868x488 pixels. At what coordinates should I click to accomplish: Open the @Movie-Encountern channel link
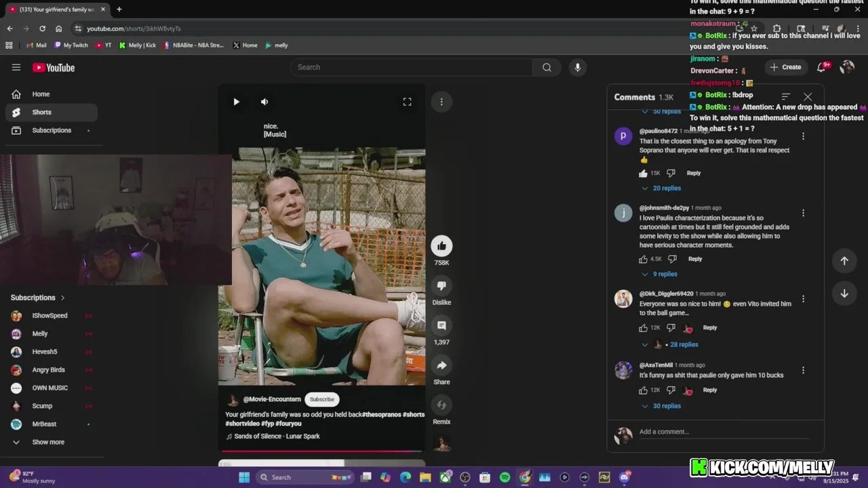pyautogui.click(x=272, y=399)
